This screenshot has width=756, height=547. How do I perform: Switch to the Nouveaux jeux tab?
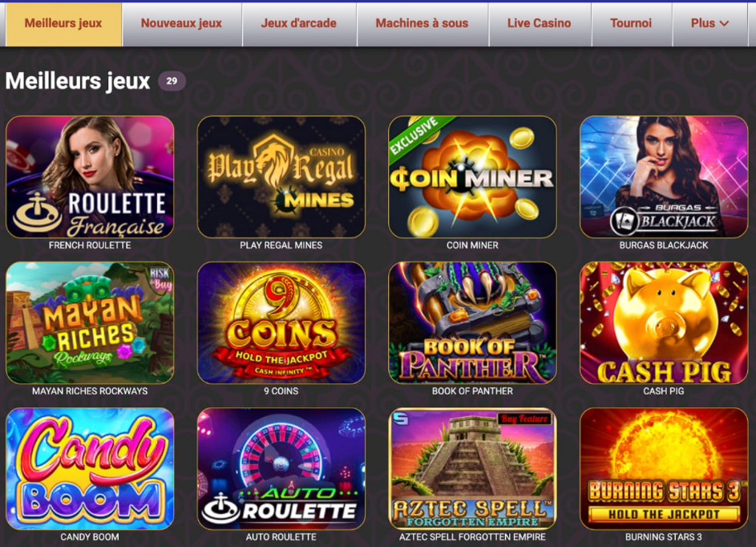182,23
